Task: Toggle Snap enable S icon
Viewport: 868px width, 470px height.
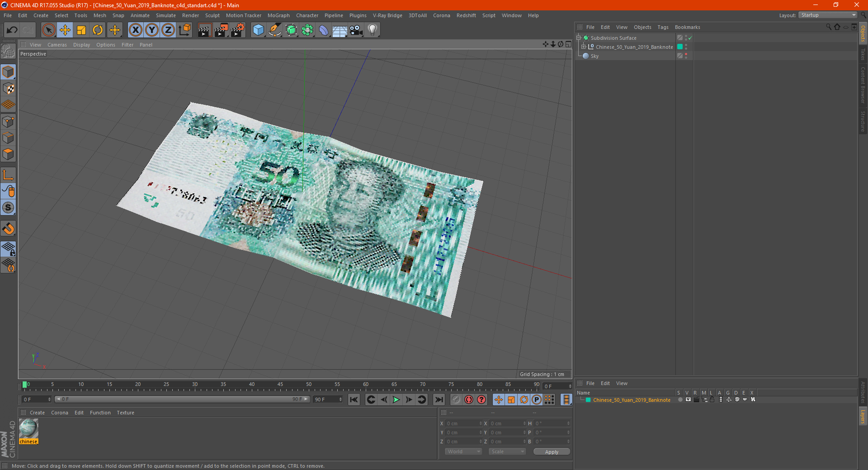Action: 9,207
